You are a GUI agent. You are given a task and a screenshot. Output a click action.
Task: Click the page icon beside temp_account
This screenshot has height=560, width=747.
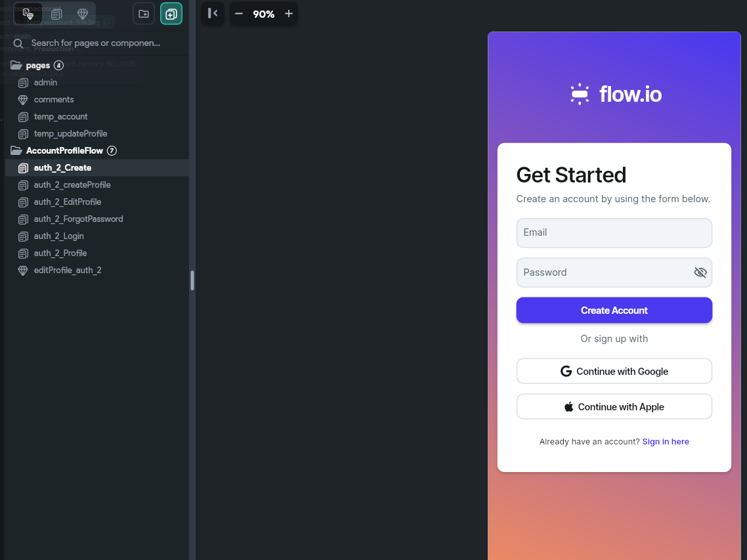coord(23,118)
